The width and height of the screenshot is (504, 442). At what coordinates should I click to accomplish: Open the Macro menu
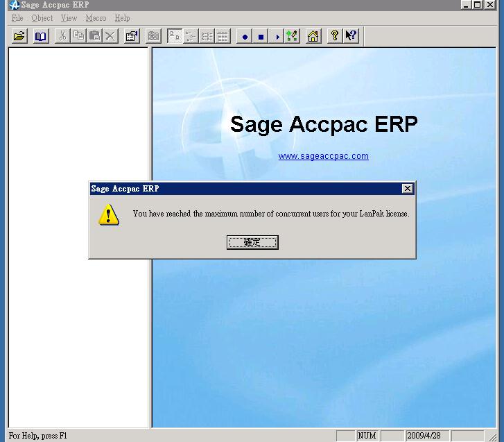(x=96, y=18)
